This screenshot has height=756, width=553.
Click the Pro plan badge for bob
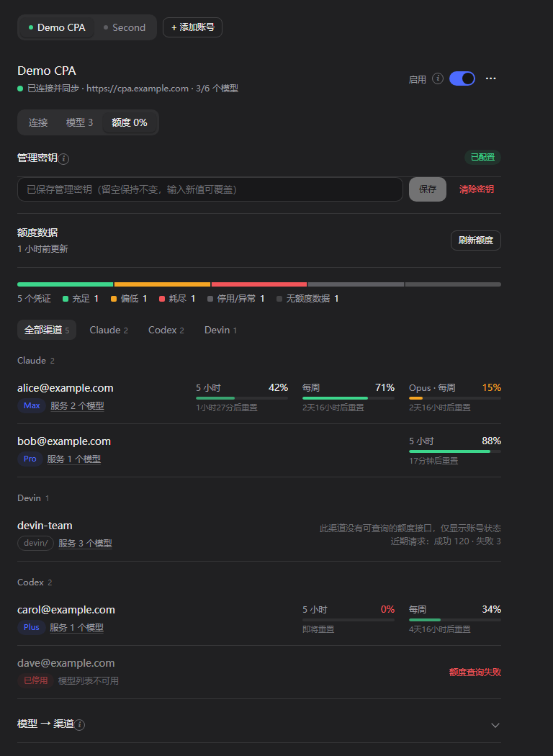pos(30,459)
